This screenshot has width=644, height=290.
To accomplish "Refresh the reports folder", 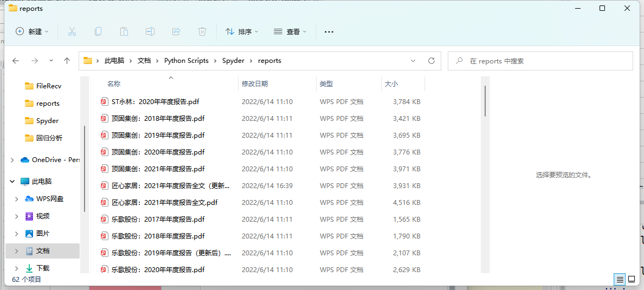I will [432, 61].
